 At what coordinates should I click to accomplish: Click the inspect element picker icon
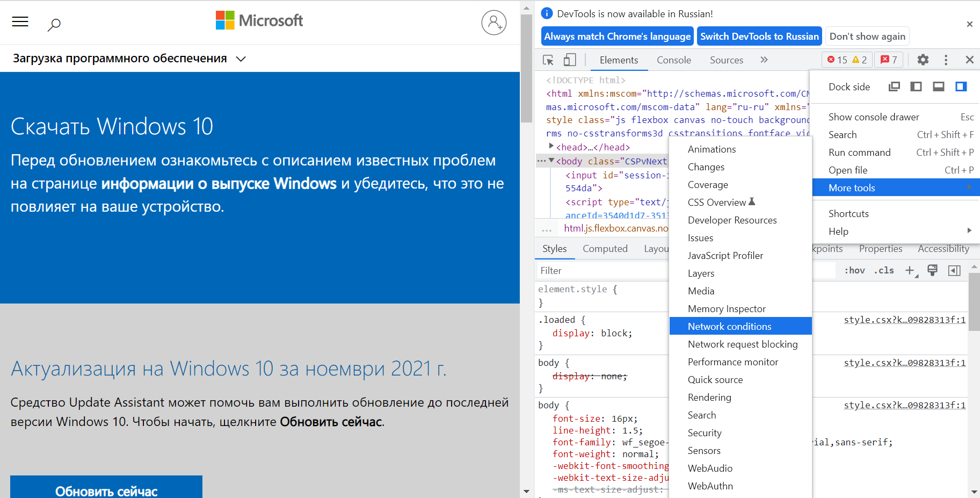click(548, 60)
